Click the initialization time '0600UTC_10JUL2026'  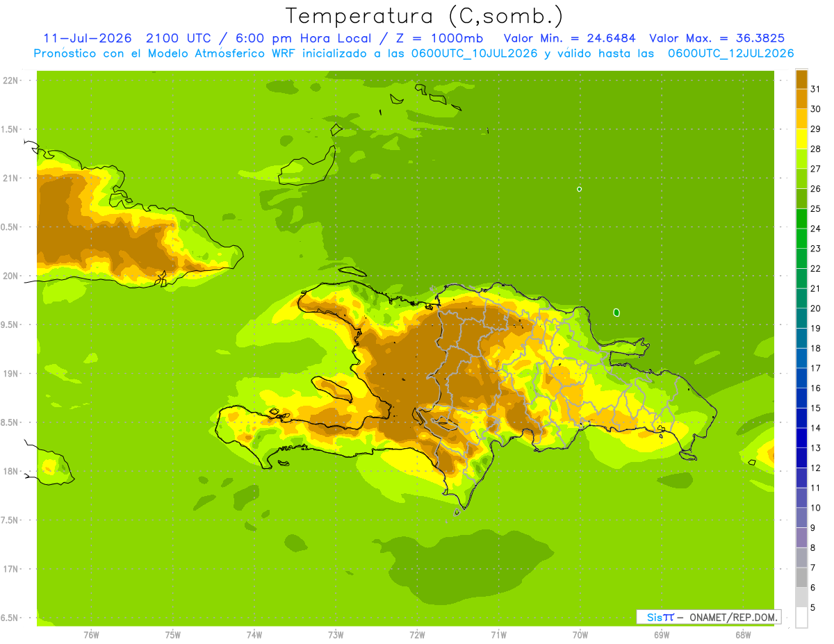[471, 53]
